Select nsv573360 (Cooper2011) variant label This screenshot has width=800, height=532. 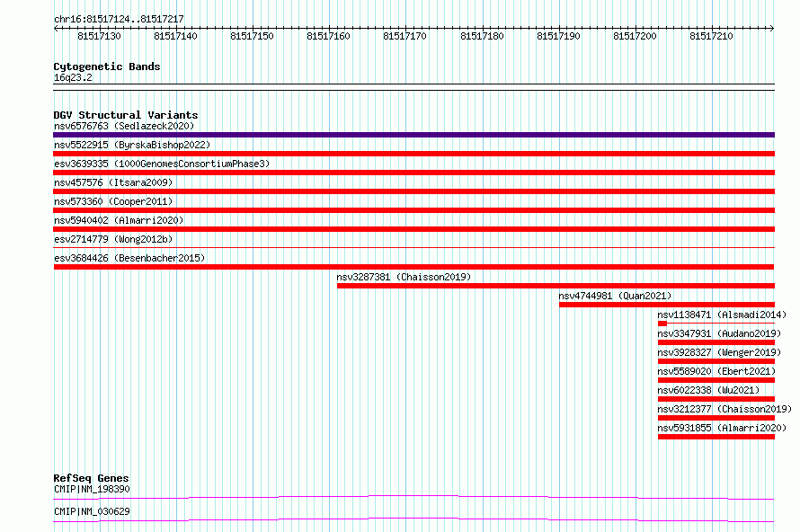(113, 201)
